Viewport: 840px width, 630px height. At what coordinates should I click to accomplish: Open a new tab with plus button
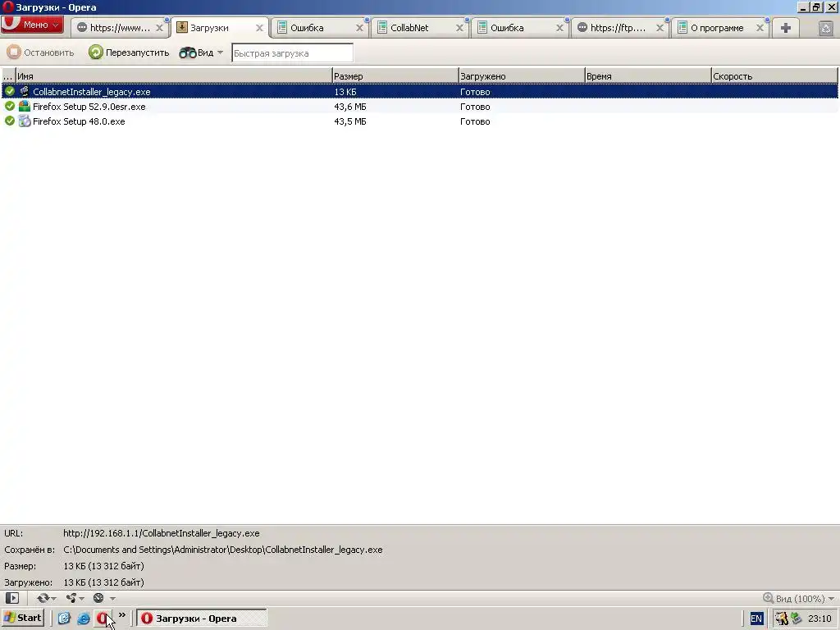pos(785,28)
